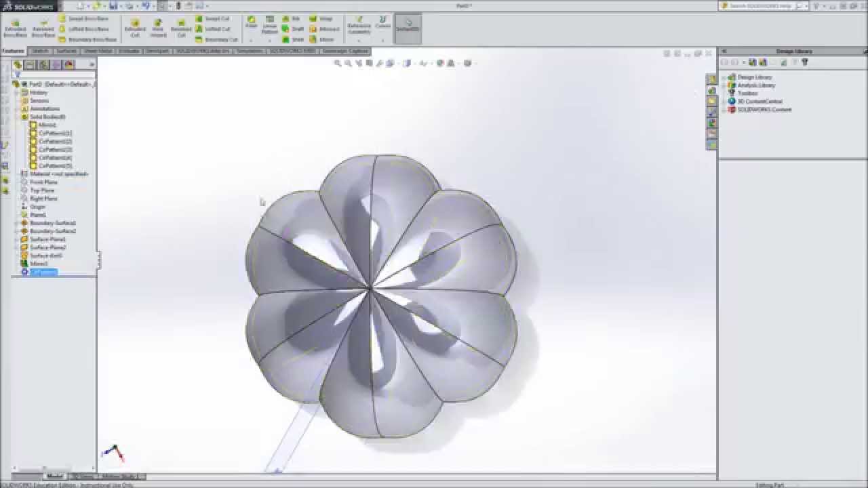The width and height of the screenshot is (868, 488).
Task: Select the Mirror tool
Action: click(x=322, y=39)
